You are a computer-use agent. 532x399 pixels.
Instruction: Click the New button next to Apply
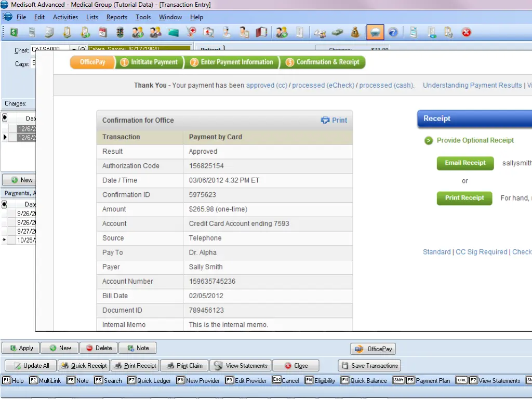60,348
